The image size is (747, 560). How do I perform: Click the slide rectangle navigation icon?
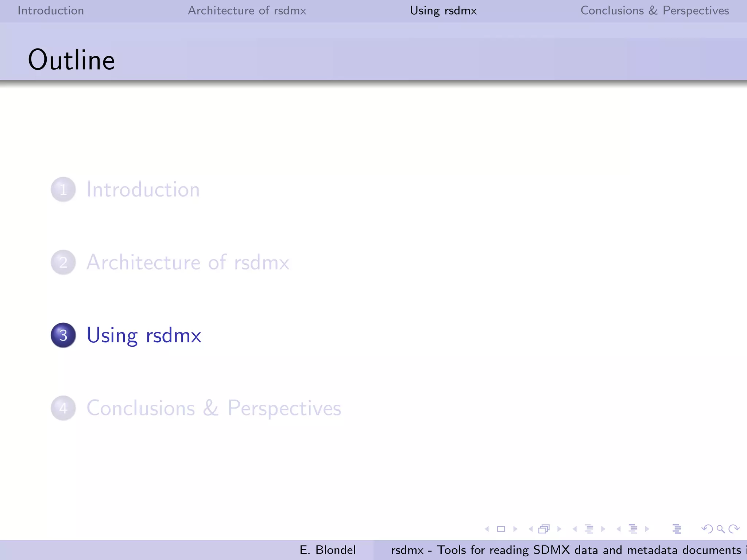click(501, 529)
